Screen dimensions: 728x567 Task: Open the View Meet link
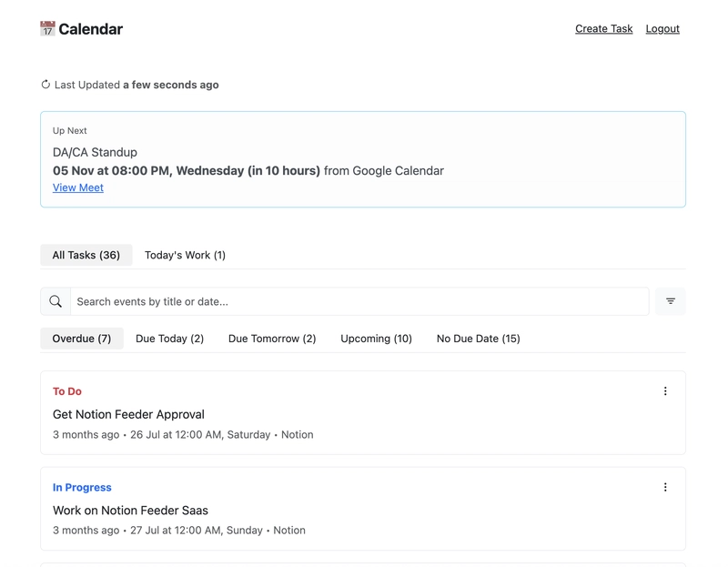78,187
